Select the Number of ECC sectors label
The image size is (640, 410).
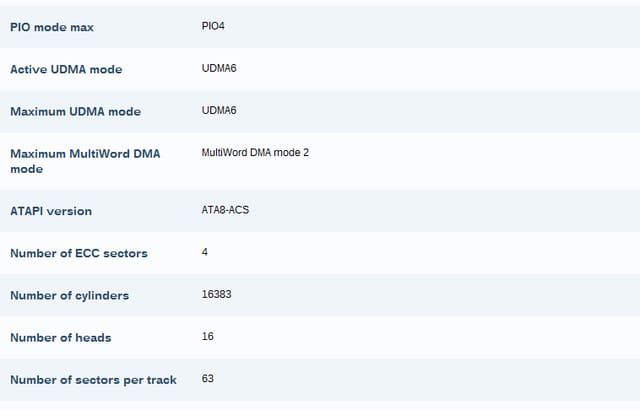click(x=79, y=253)
